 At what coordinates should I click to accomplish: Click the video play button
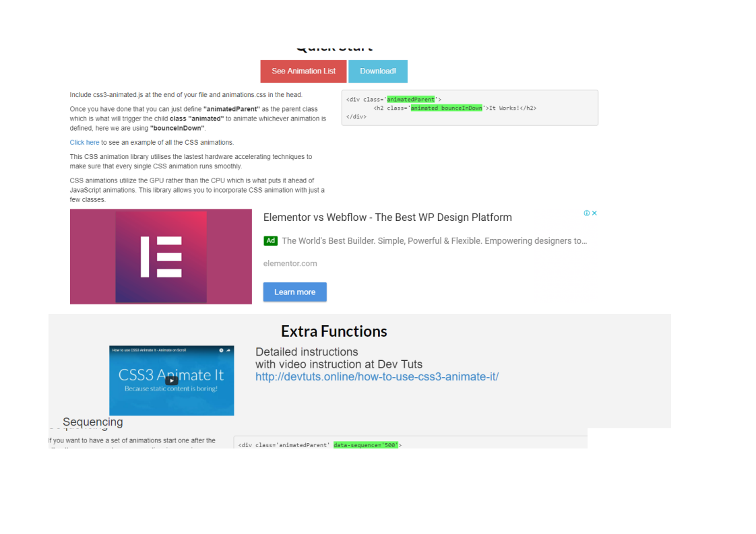tap(172, 380)
